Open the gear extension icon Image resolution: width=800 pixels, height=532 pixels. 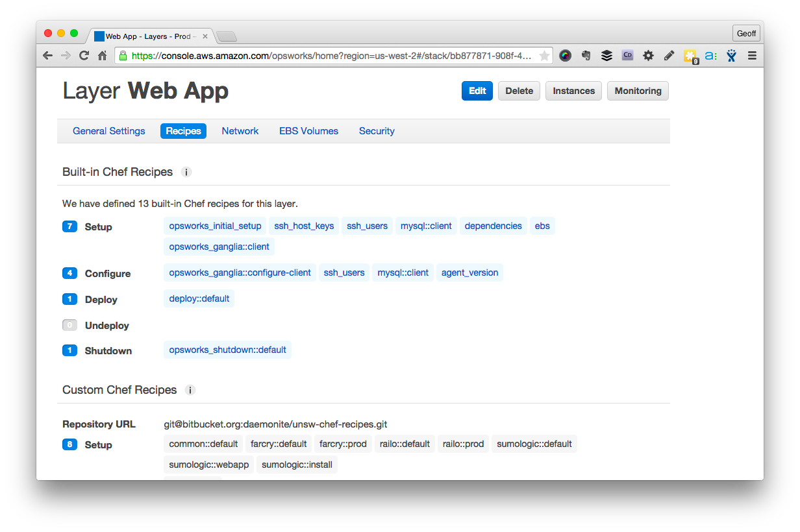tap(648, 56)
